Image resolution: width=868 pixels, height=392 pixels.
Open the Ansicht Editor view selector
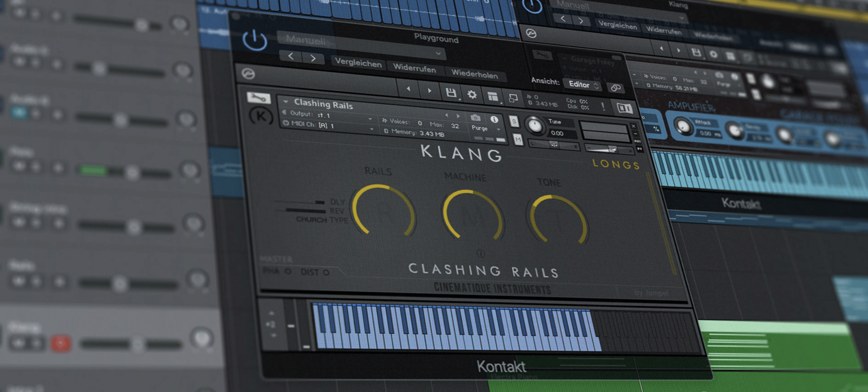tap(583, 85)
